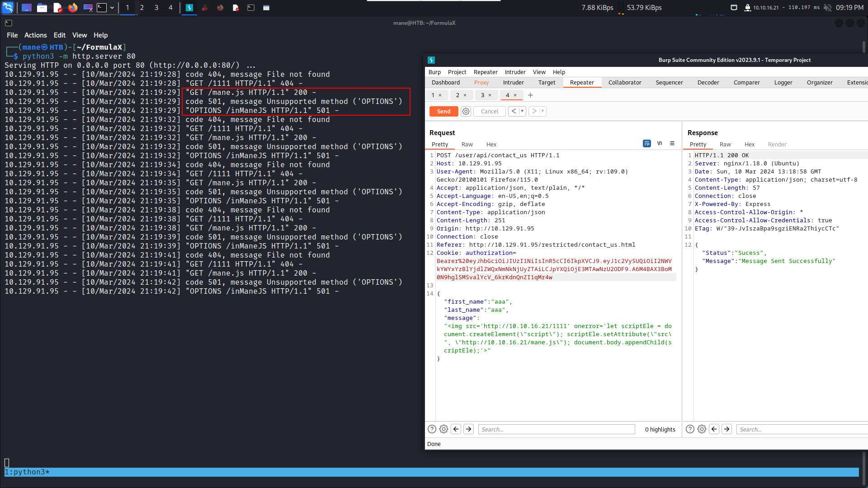Open Repeater send options gear
Viewport: 868px width, 488px height.
tap(466, 111)
